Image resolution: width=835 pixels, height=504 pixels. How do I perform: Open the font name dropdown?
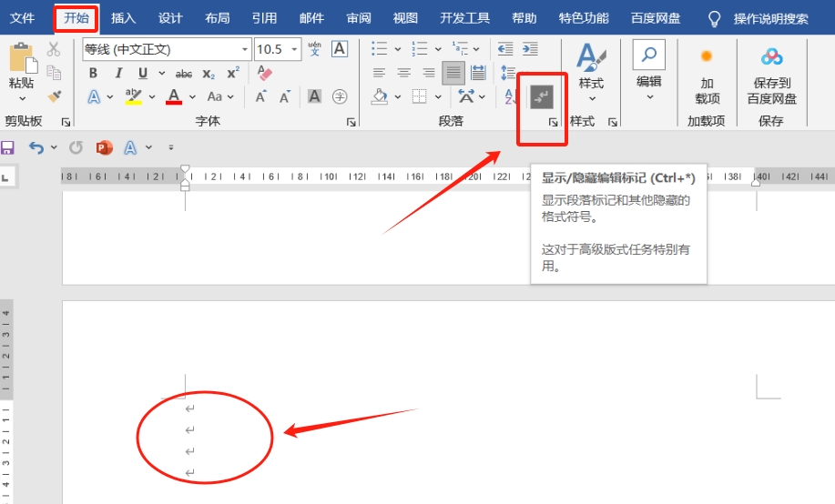[x=244, y=49]
